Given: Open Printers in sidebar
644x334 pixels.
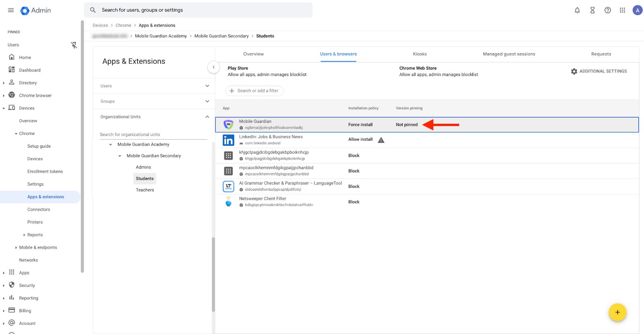Looking at the screenshot, I should pyautogui.click(x=35, y=222).
